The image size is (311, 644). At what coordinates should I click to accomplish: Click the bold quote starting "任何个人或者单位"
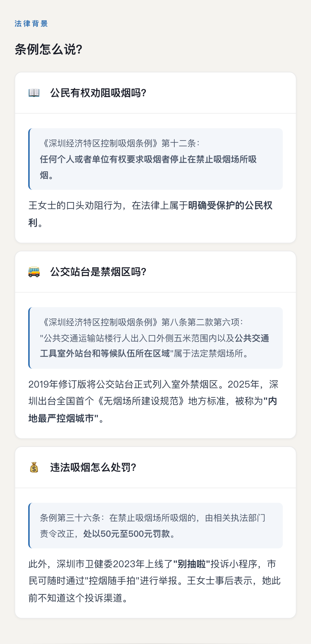tap(148, 159)
